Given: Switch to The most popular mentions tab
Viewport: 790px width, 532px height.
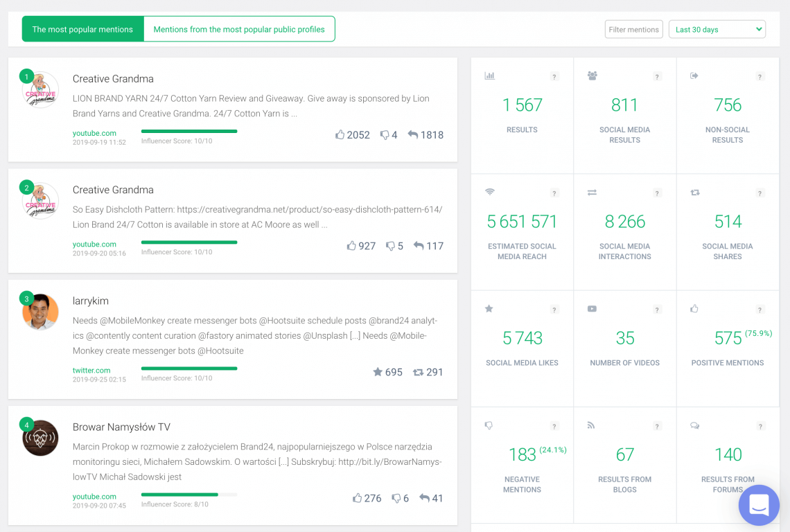Looking at the screenshot, I should (x=82, y=29).
